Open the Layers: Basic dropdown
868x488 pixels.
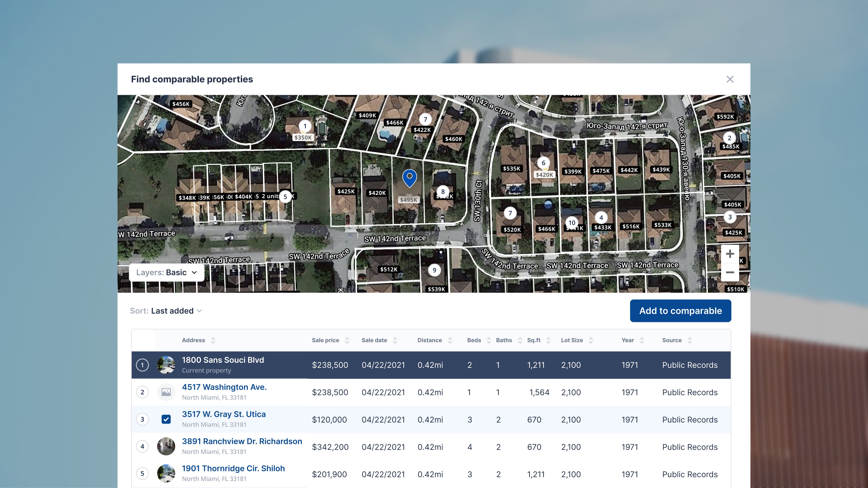tap(166, 272)
